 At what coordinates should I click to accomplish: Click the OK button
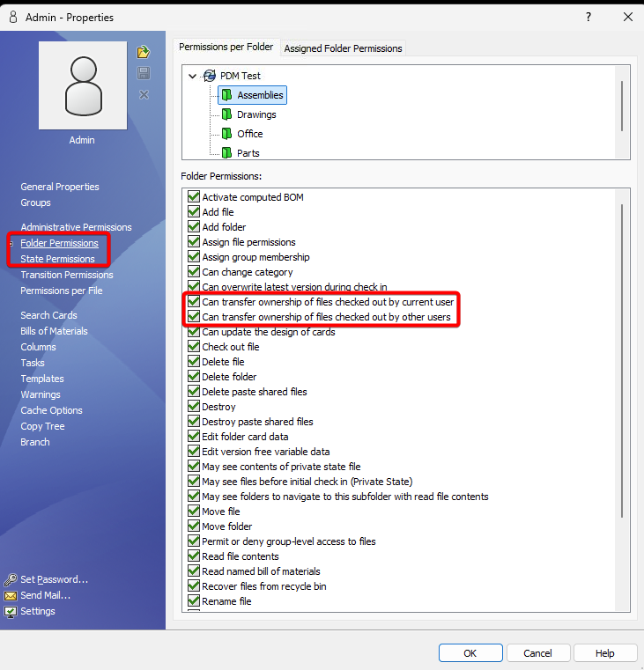[470, 653]
